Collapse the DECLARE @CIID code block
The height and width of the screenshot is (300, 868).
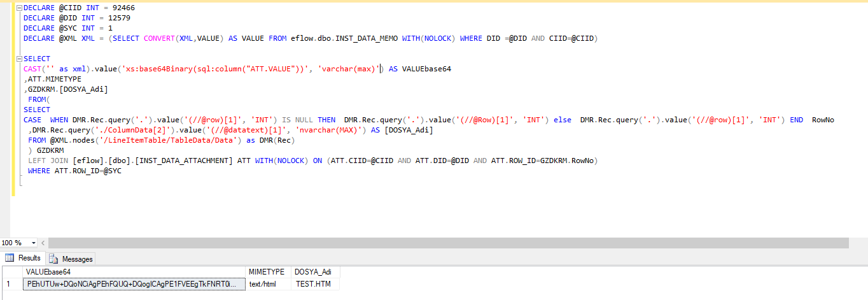pos(18,8)
